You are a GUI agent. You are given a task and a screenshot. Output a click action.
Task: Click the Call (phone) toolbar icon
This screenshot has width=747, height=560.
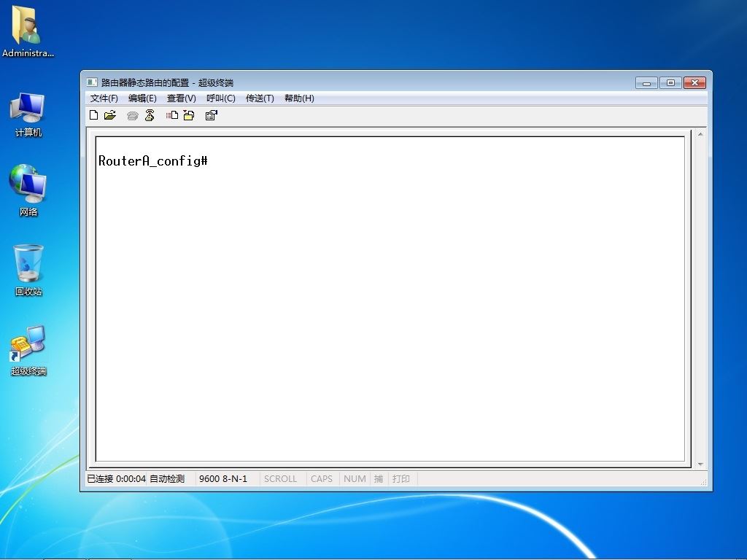133,116
